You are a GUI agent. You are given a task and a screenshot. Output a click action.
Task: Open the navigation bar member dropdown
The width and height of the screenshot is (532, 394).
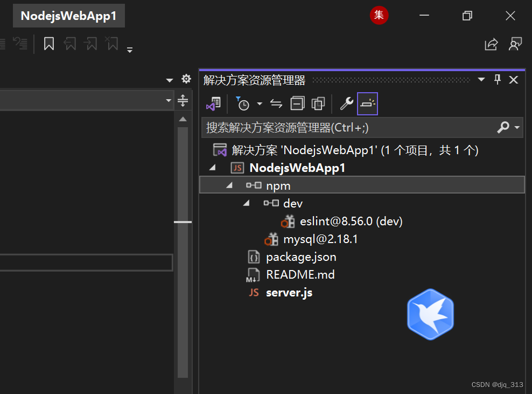169,101
